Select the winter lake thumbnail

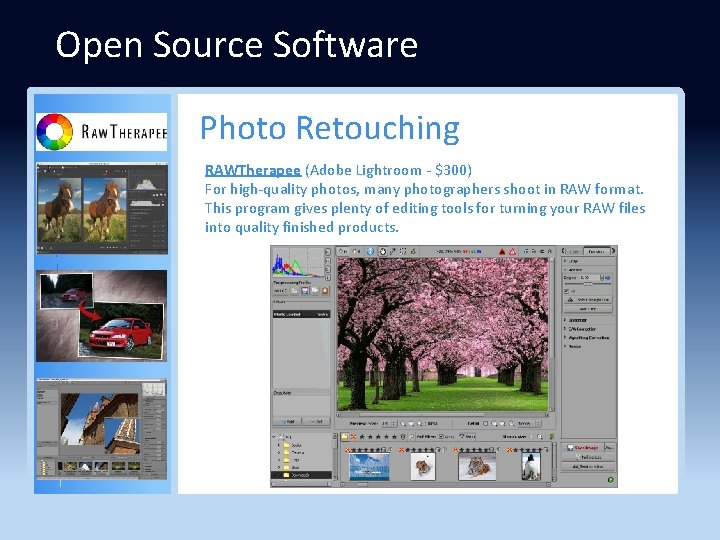pyautogui.click(x=370, y=467)
